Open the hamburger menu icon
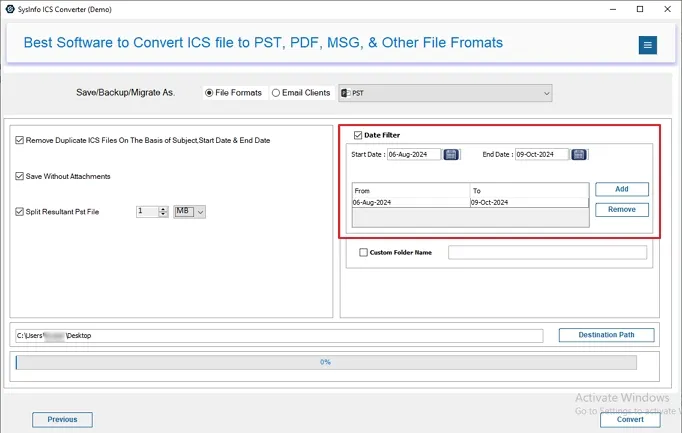 click(x=647, y=45)
